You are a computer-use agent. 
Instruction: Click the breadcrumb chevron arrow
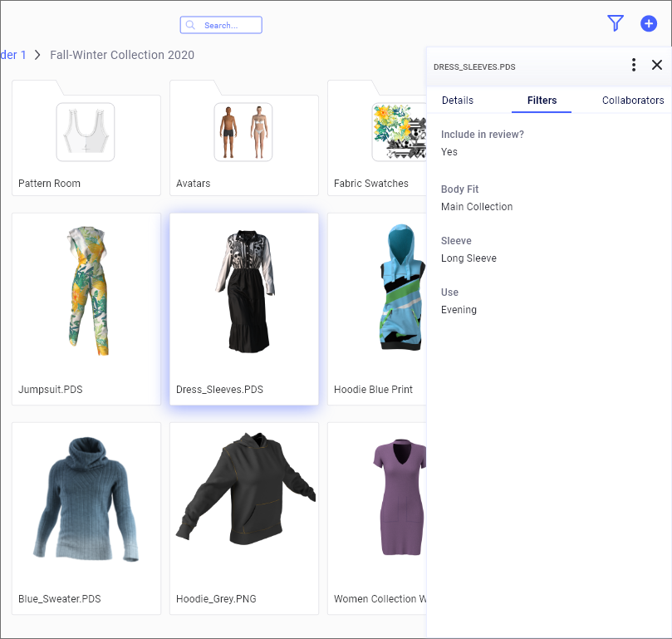[x=37, y=55]
